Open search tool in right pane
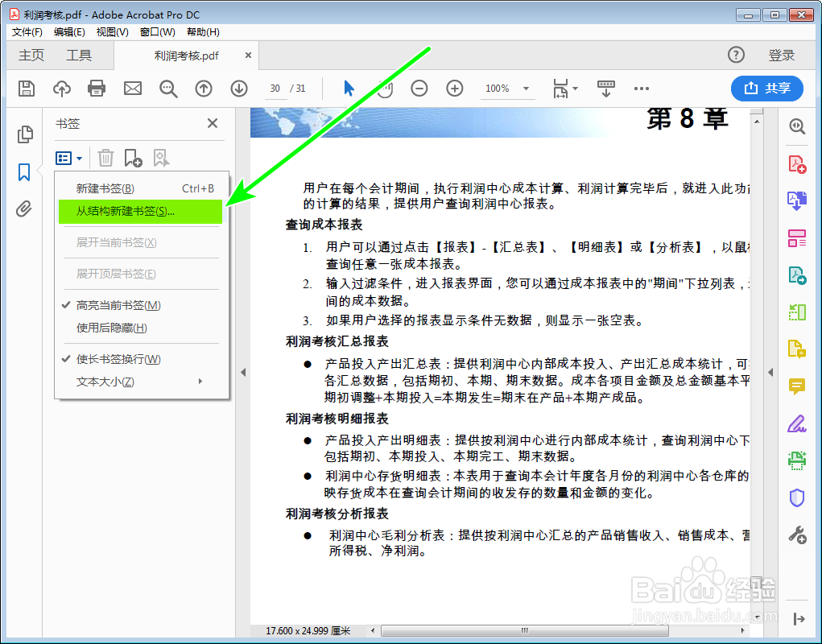The width and height of the screenshot is (822, 644). (x=797, y=126)
